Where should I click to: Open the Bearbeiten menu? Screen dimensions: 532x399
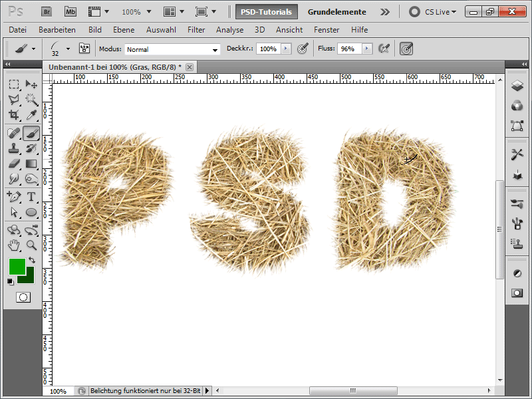point(57,30)
